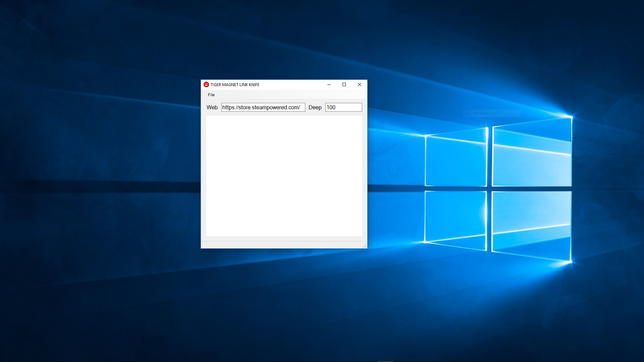
Task: Open the TIGER MAGNET LINK KNIFE system menu icon
Action: pyautogui.click(x=207, y=84)
